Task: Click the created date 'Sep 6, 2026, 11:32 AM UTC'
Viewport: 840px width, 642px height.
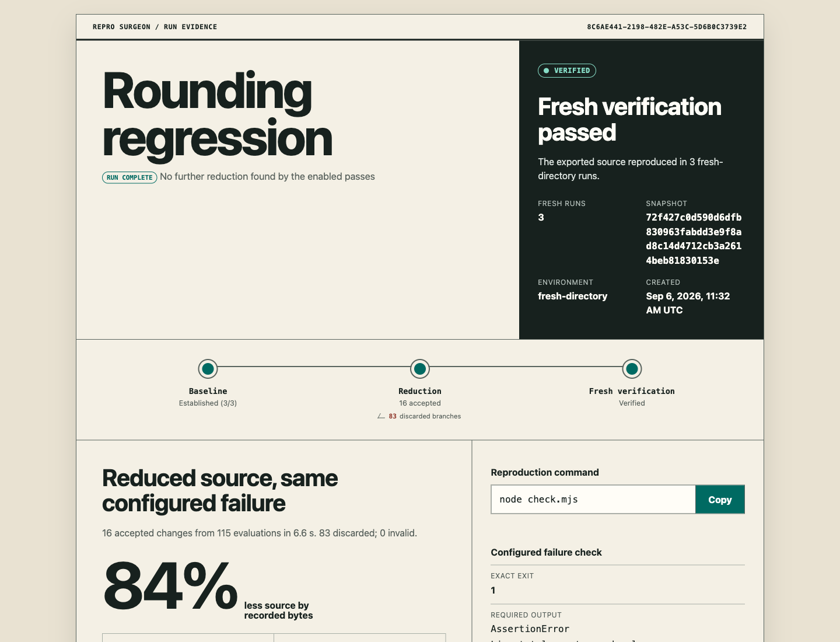Action: pos(688,303)
